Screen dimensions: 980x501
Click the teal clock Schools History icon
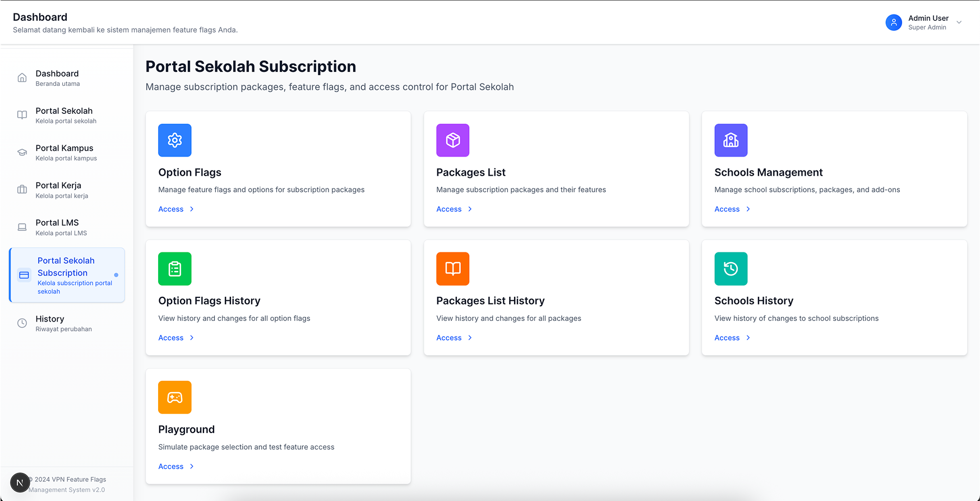[x=731, y=269]
